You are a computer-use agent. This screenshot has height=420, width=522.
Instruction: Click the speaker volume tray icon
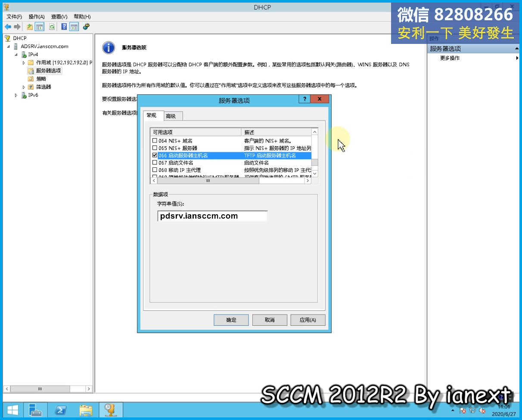[482, 411]
